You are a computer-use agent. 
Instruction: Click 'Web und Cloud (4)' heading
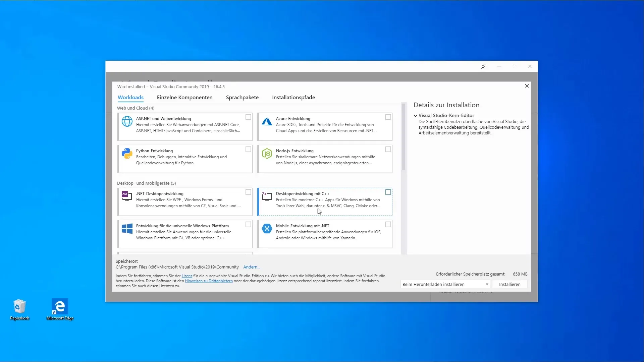pyautogui.click(x=136, y=108)
